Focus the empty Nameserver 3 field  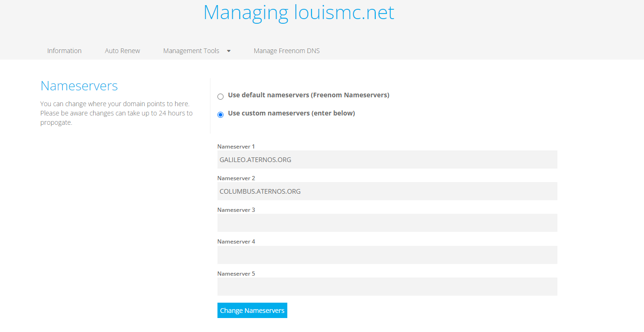click(x=387, y=223)
